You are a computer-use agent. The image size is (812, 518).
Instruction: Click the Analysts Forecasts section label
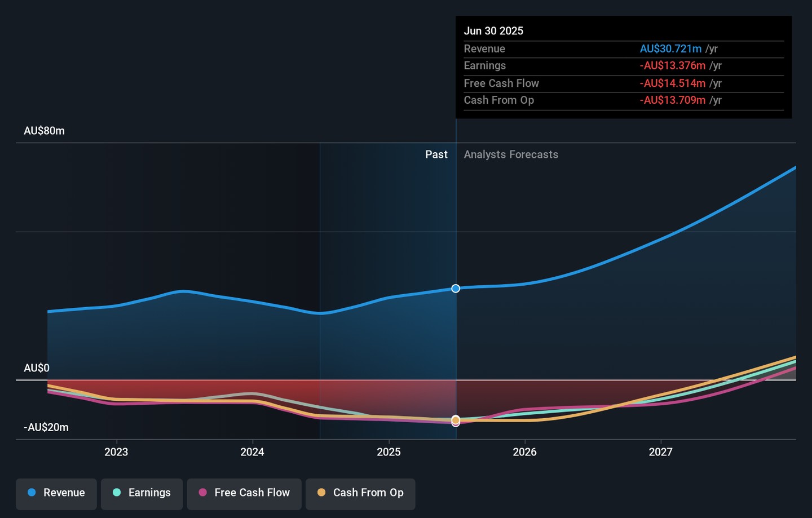[x=511, y=154]
